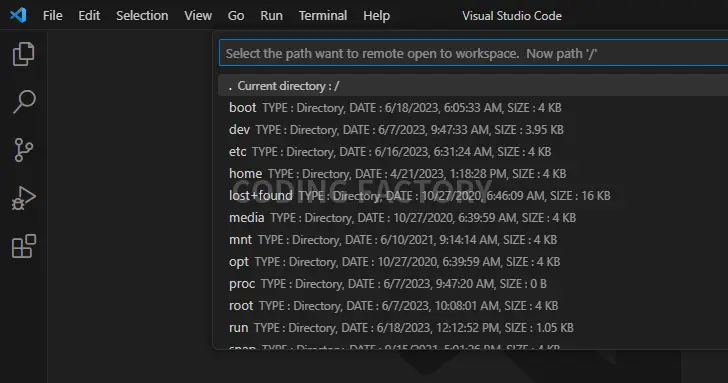Open the Search view icon
The width and height of the screenshot is (728, 383).
(x=23, y=102)
